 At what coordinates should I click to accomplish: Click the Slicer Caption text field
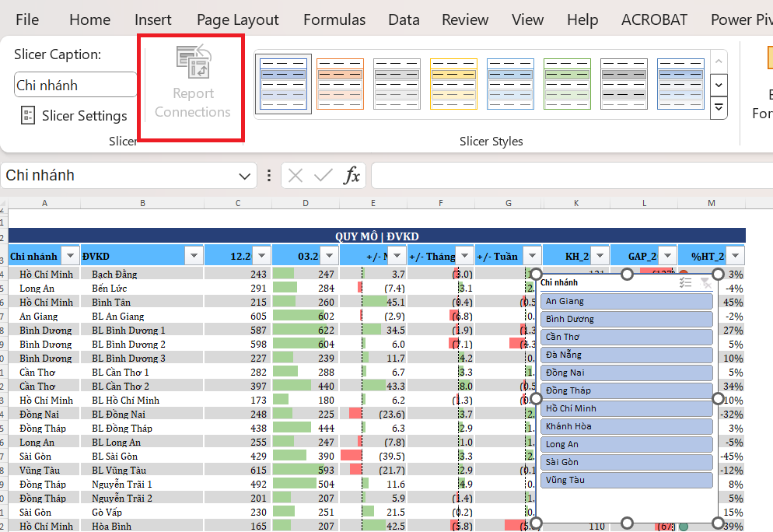[x=75, y=85]
